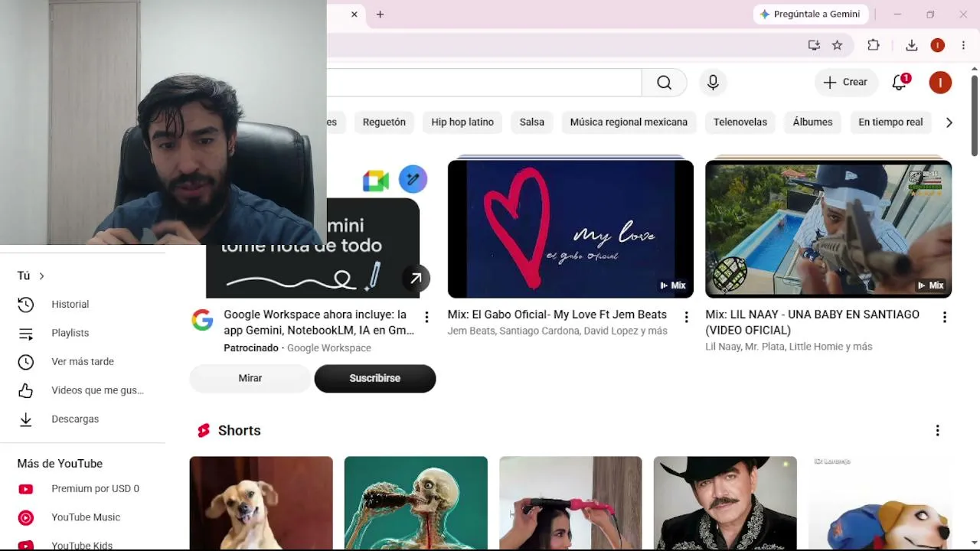980x551 pixels.
Task: Expand the Tú section chevron
Action: pyautogui.click(x=42, y=276)
